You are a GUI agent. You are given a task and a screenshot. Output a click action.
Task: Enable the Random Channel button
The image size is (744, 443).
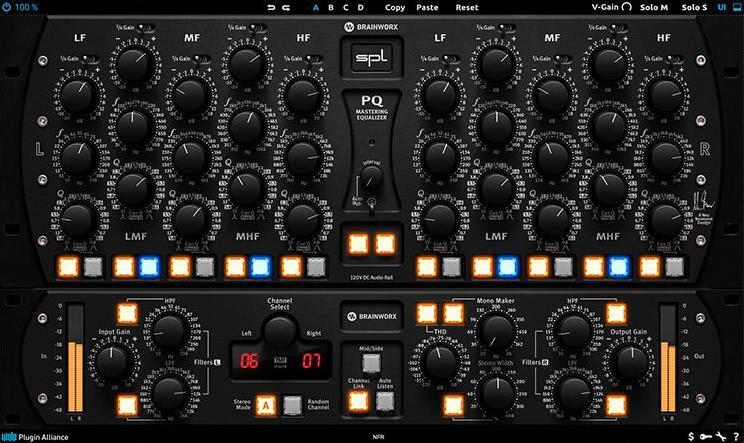(293, 406)
